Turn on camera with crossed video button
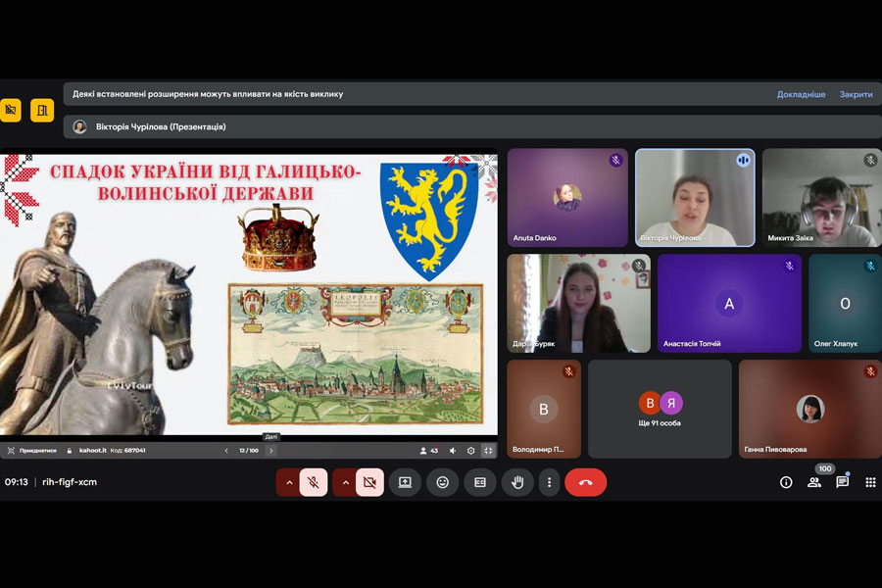The height and width of the screenshot is (588, 882). (x=369, y=482)
